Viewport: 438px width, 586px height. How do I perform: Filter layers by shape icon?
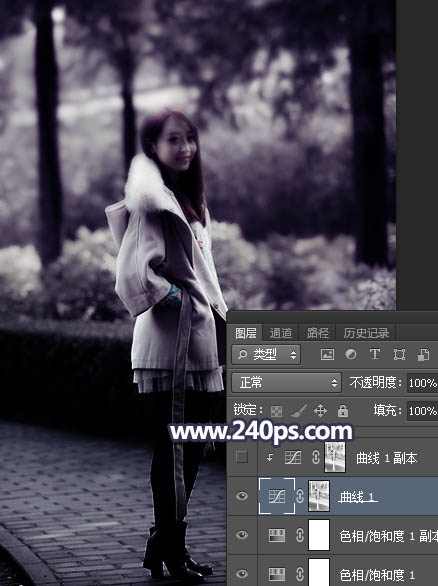click(399, 354)
